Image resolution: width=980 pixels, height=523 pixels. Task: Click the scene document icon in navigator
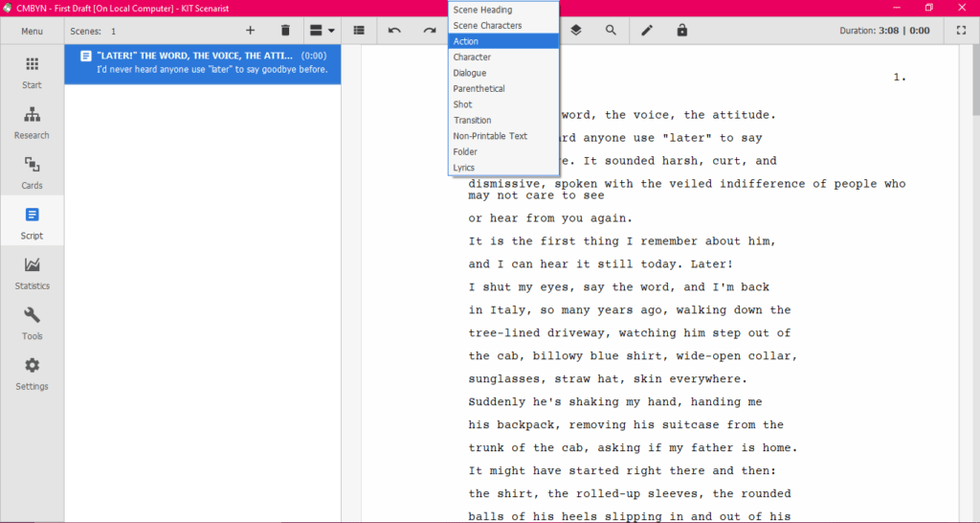click(x=86, y=57)
